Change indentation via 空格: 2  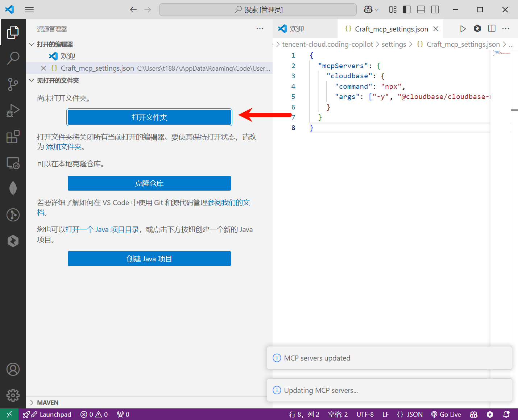click(338, 414)
